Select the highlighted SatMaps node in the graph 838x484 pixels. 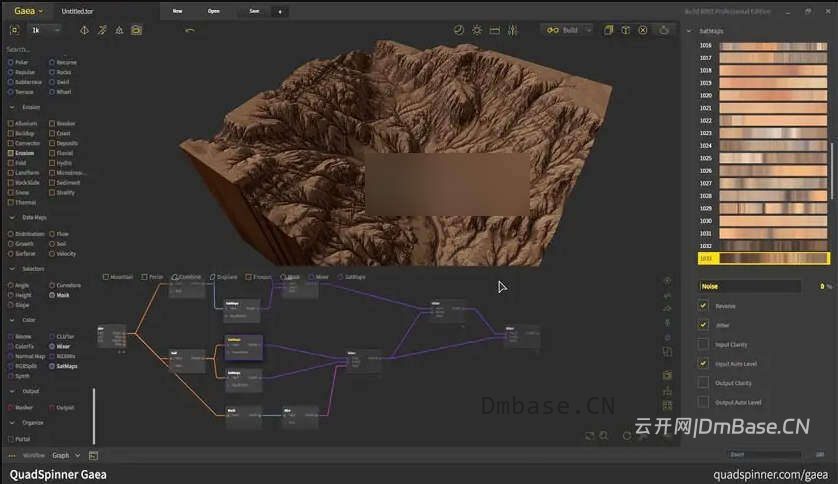click(244, 347)
